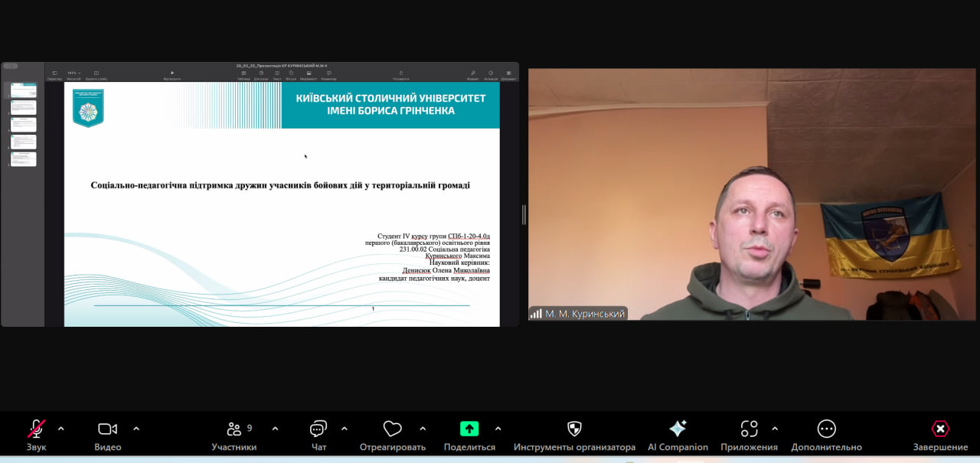Open the Приложения apps icon
The image size is (980, 463).
pyautogui.click(x=749, y=429)
